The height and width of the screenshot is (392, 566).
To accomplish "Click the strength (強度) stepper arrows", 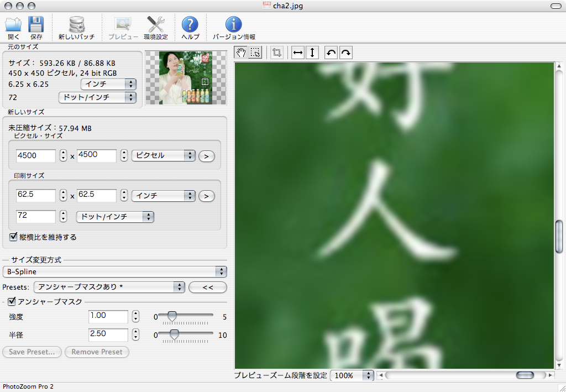I will pos(136,316).
